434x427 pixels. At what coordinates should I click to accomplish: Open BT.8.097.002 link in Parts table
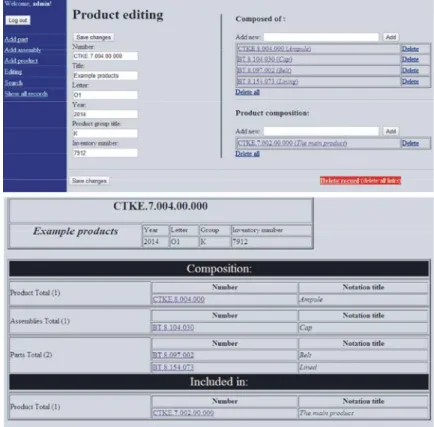(173, 355)
